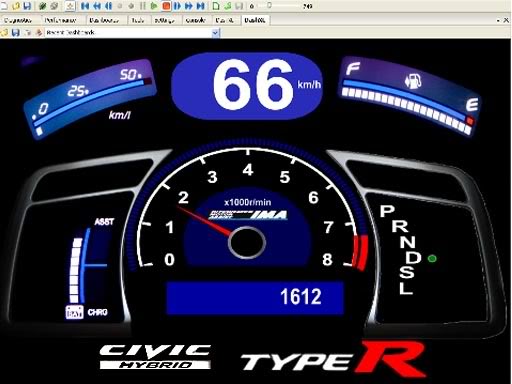Click the tachometer needle hub
The image size is (512, 384).
pyautogui.click(x=247, y=243)
